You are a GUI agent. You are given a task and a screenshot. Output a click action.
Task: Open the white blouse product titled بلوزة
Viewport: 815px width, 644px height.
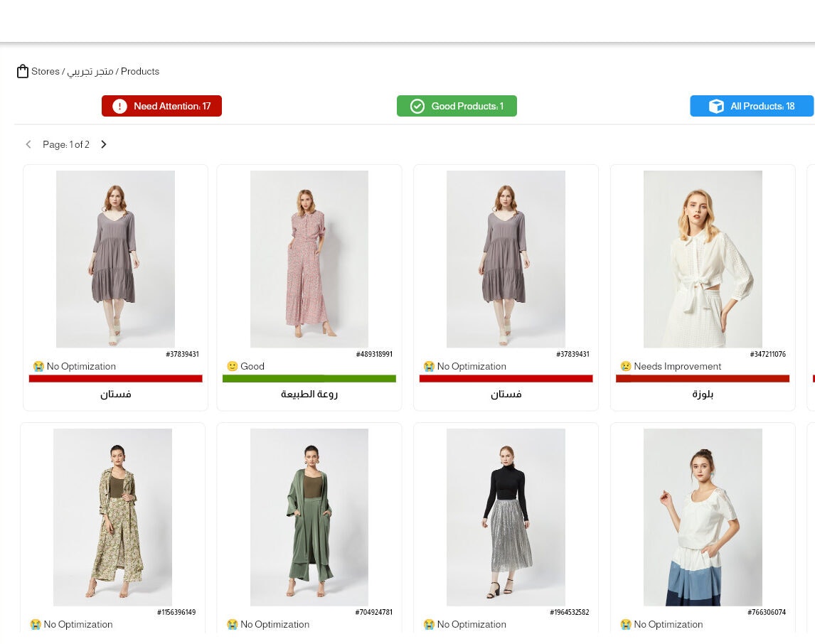click(x=703, y=259)
